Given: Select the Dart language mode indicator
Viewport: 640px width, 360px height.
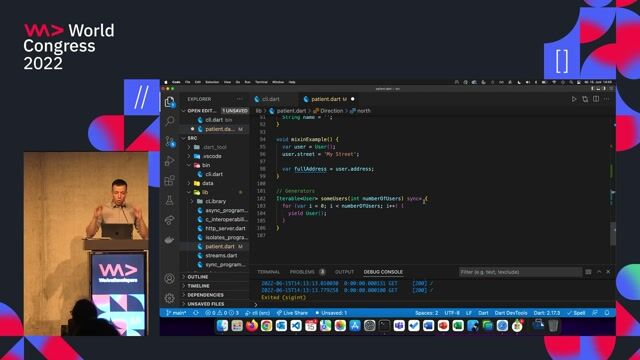Looking at the screenshot, I should [x=483, y=313].
